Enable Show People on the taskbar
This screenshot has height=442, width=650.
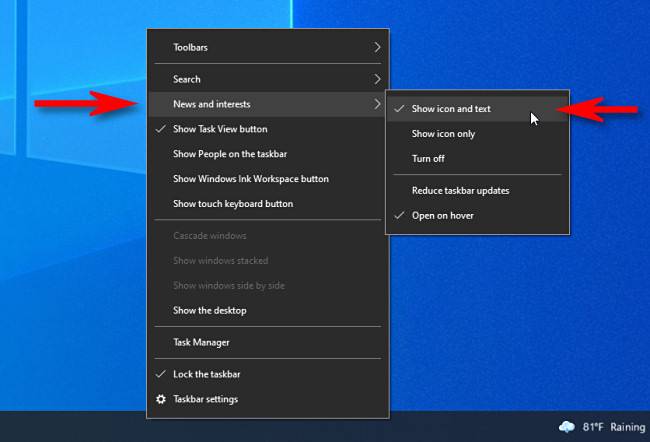click(230, 154)
